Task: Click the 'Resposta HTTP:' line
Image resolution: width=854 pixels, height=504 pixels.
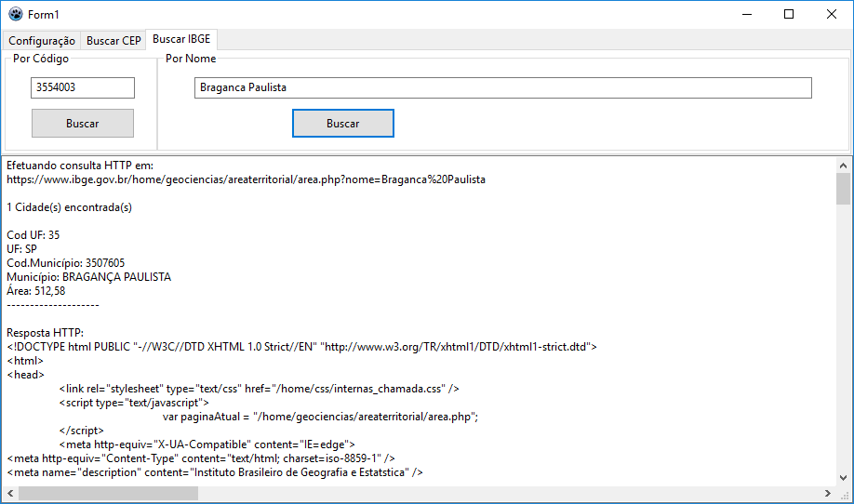Action: point(46,333)
